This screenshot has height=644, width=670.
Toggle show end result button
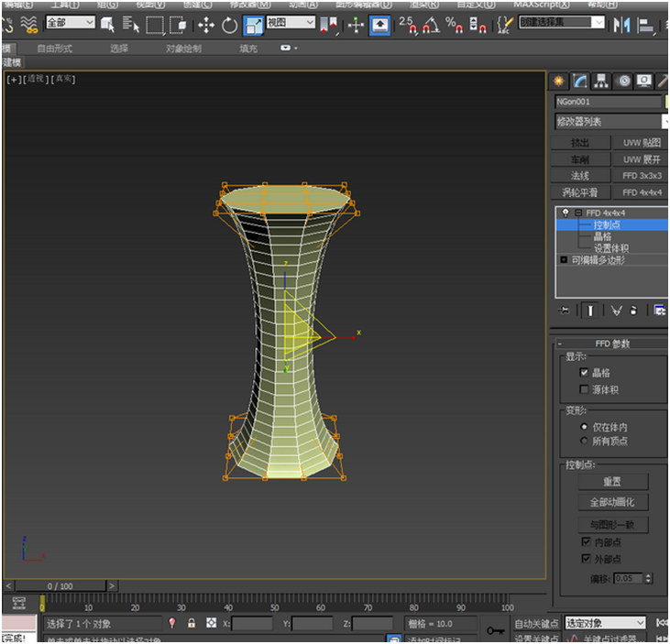click(589, 311)
